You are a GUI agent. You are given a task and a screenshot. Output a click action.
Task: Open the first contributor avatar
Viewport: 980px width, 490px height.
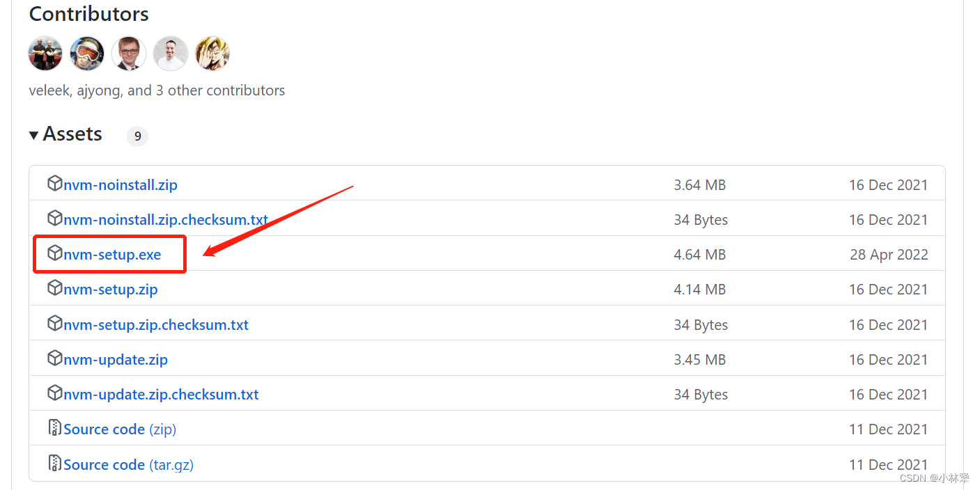(x=45, y=54)
